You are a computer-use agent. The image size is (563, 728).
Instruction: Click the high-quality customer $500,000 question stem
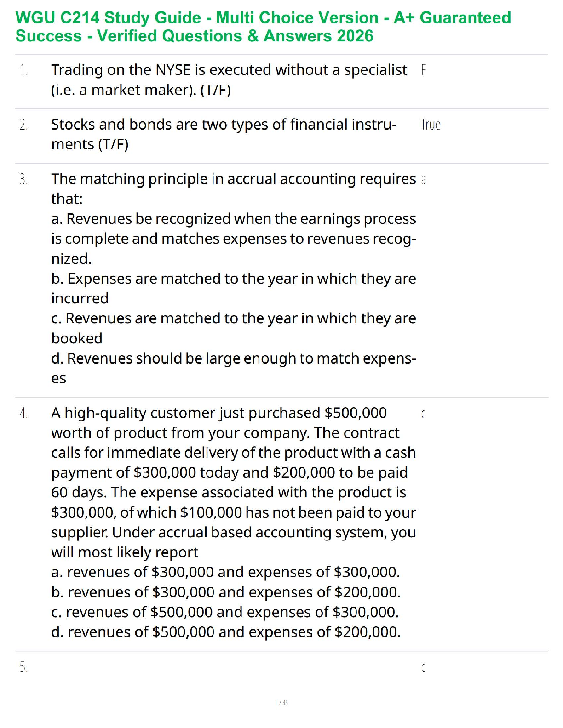point(233,482)
